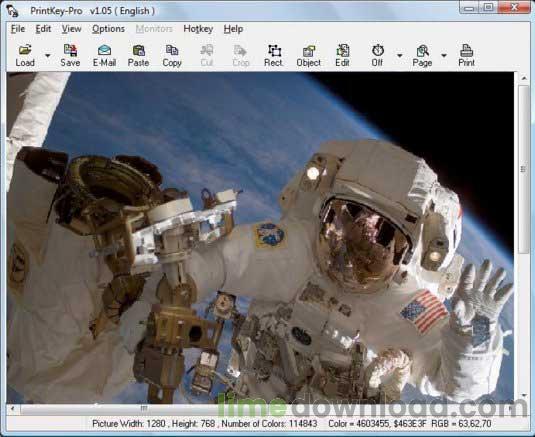Image resolution: width=535 pixels, height=437 pixels.
Task: Expand the dropdown arrow beside Load
Action: click(48, 56)
